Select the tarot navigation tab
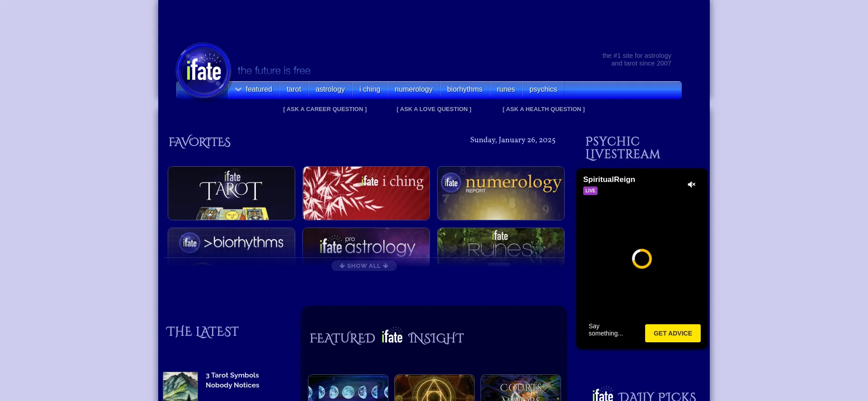The width and height of the screenshot is (868, 401). [293, 89]
